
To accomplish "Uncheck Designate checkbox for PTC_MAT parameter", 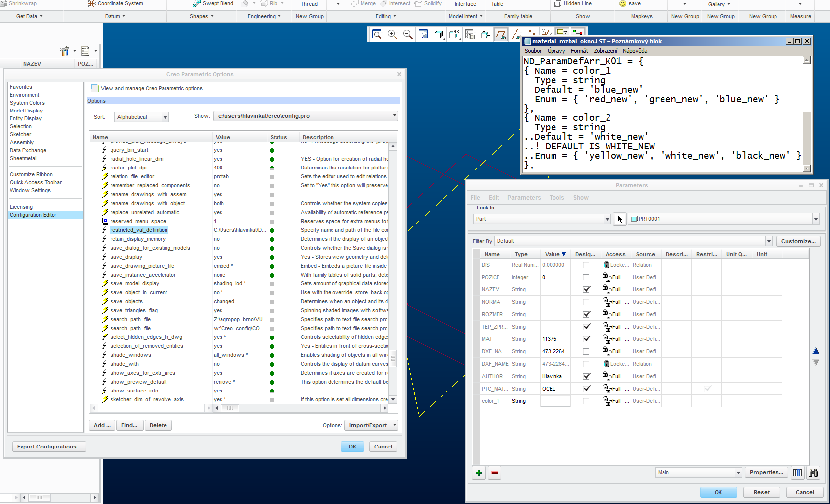I will 586,389.
